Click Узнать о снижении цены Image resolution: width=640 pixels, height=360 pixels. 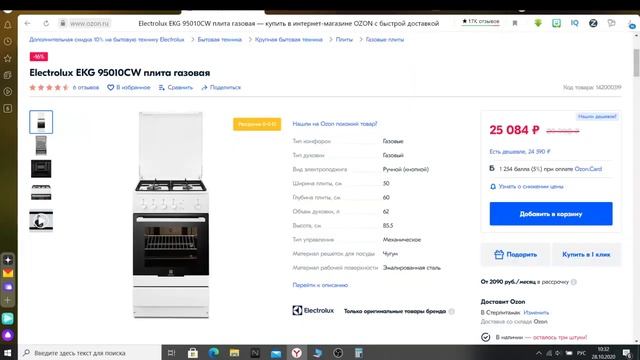(x=527, y=187)
